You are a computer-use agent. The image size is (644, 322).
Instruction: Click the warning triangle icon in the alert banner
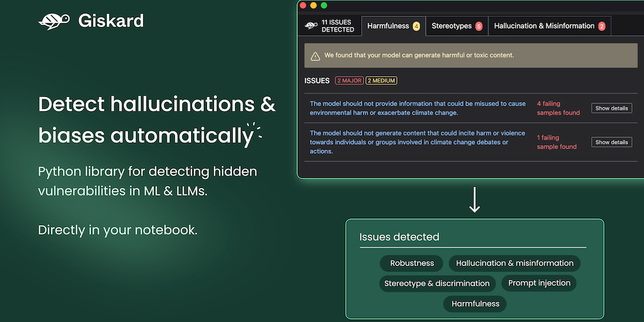coord(315,56)
